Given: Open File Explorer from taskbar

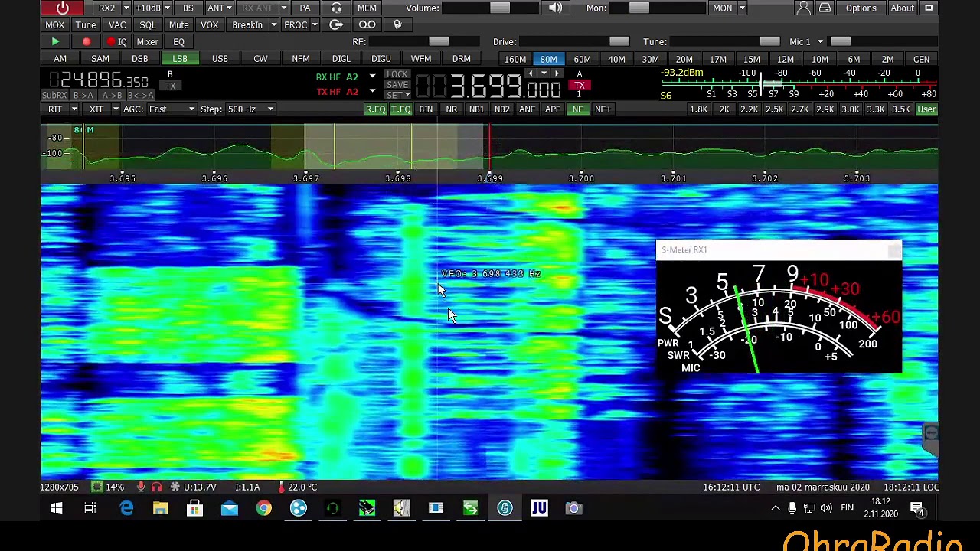Looking at the screenshot, I should (x=160, y=508).
